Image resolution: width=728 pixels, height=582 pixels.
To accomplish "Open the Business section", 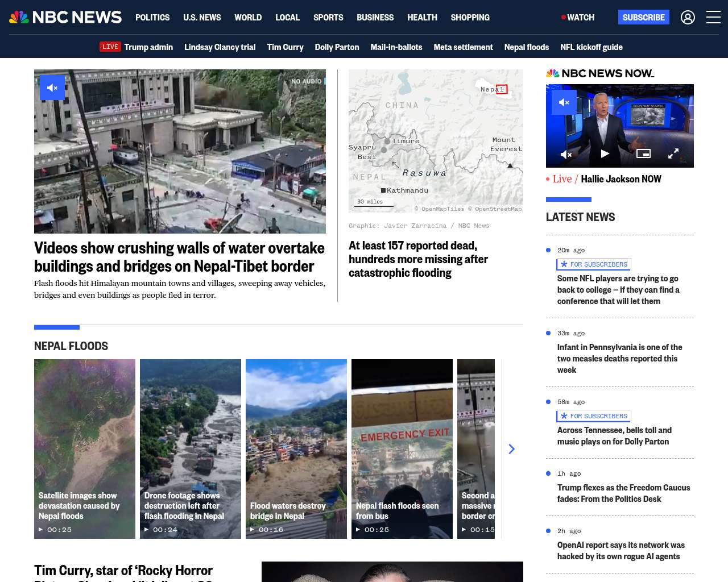I will [x=375, y=18].
